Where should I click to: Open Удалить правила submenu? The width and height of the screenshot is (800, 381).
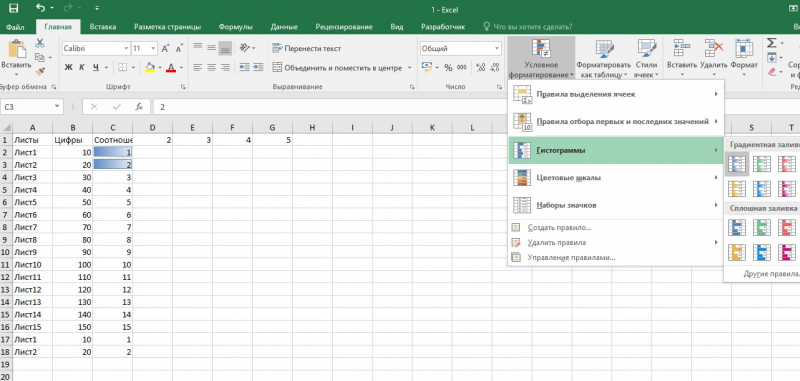pyautogui.click(x=616, y=243)
